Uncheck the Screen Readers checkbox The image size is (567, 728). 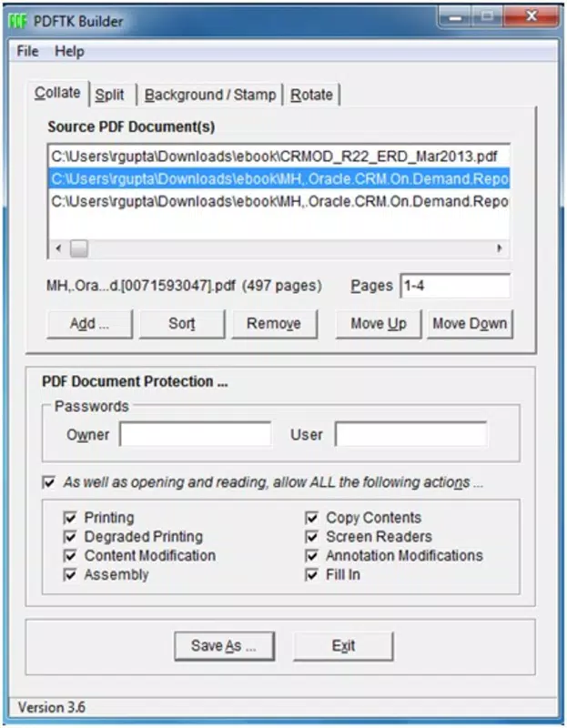click(311, 537)
